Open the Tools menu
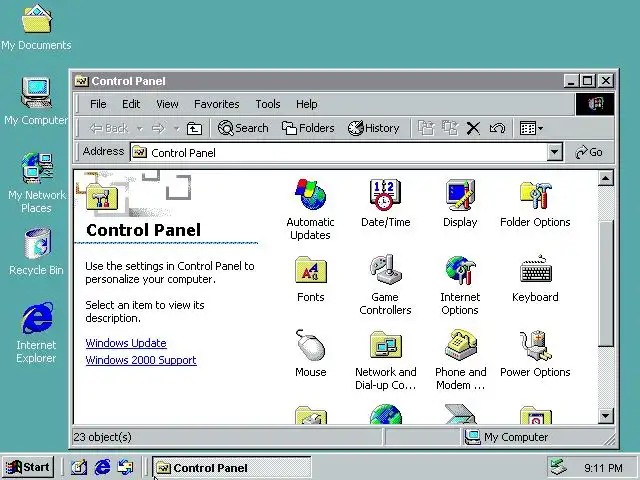The image size is (640, 480). click(x=268, y=104)
